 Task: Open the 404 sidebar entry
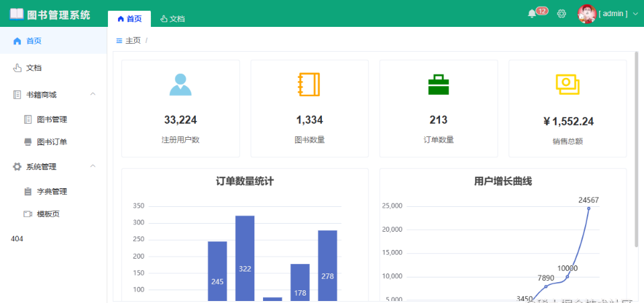coord(17,239)
